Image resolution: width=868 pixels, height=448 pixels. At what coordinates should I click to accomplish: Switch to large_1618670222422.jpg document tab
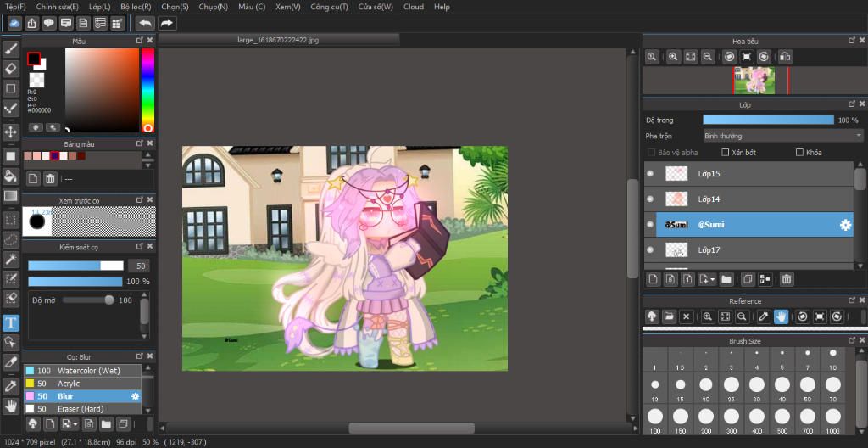point(278,40)
